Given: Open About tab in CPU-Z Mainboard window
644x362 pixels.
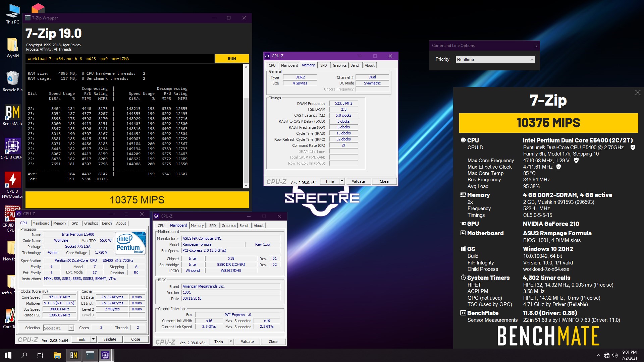Looking at the screenshot, I should point(258,226).
